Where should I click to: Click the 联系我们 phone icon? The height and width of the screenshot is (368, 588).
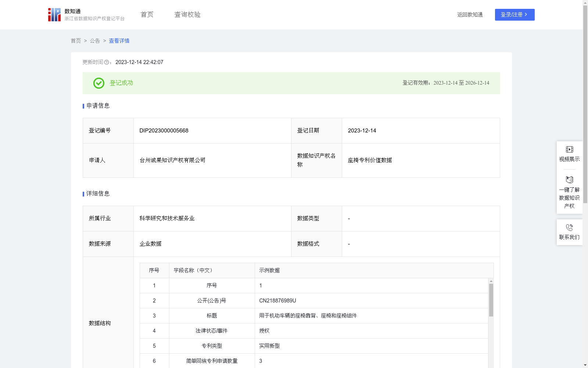(569, 227)
